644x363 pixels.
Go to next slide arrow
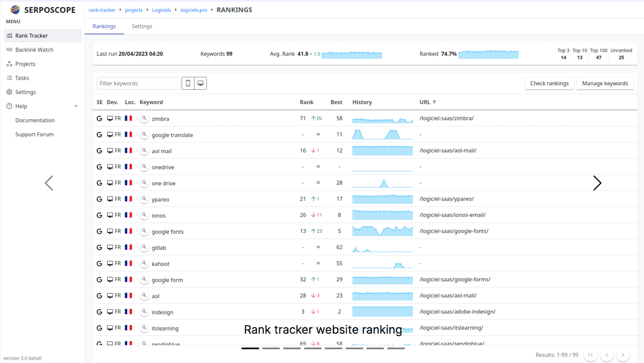point(597,183)
